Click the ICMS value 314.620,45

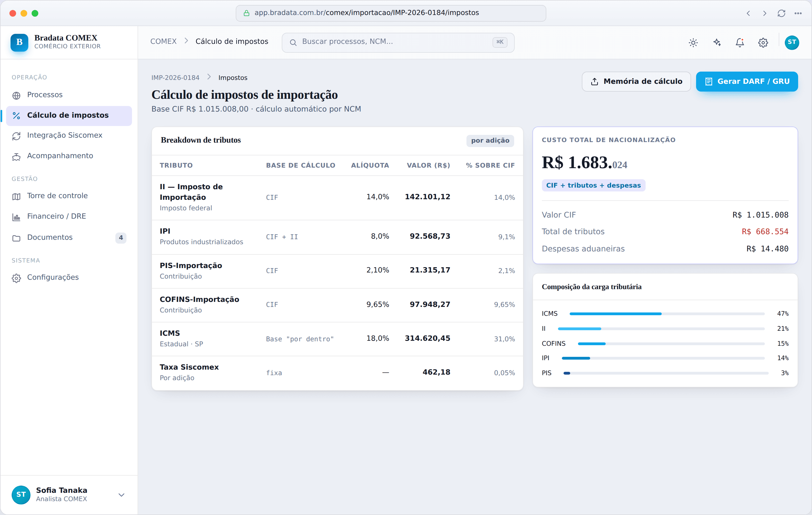[427, 338]
